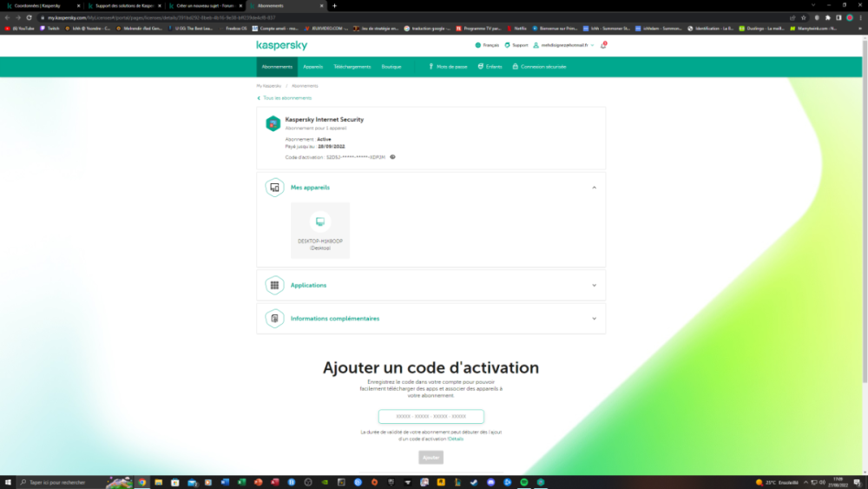Focus the activation code input field

click(x=431, y=416)
